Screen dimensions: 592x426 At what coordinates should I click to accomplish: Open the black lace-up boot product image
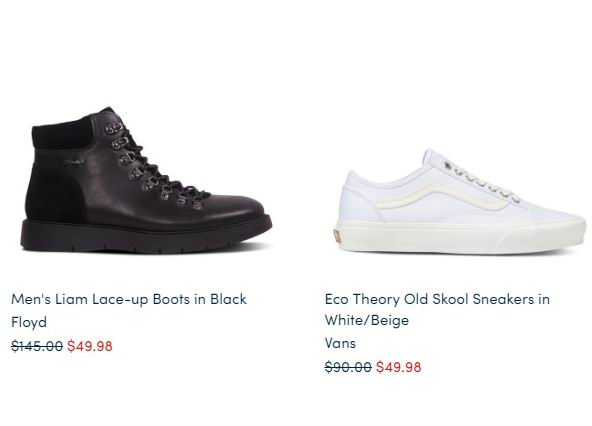pos(146,180)
